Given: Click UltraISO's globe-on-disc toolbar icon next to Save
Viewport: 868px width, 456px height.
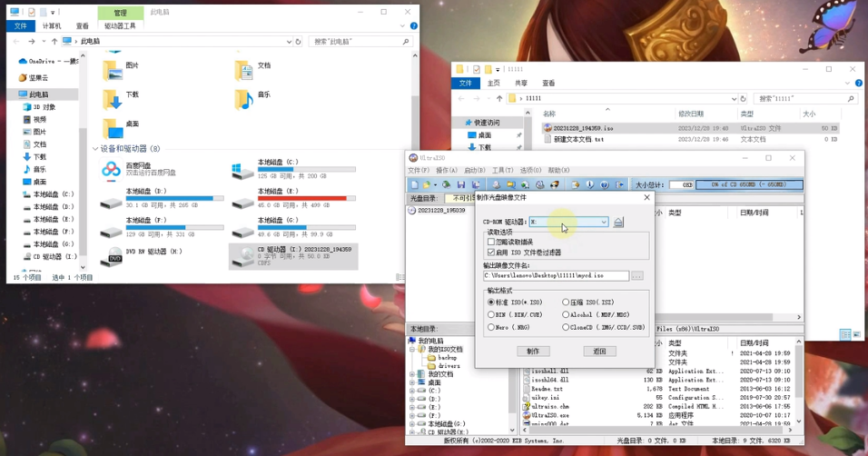Looking at the screenshot, I should tap(446, 184).
